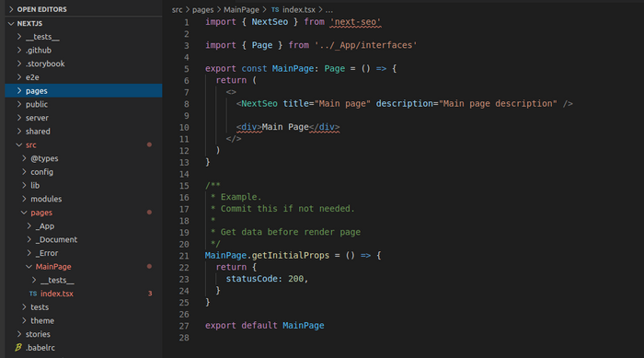Click the error count badge on index.tsx
644x358 pixels.
tap(150, 294)
